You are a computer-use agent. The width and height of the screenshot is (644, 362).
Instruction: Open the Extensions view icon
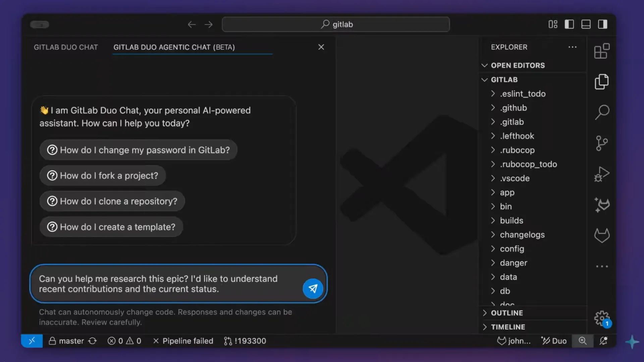point(602,51)
